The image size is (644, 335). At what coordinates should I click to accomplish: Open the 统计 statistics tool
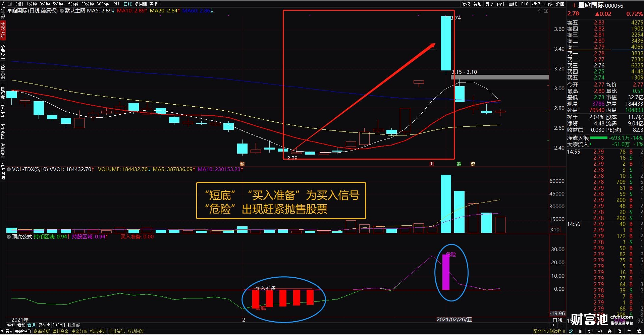[501, 4]
